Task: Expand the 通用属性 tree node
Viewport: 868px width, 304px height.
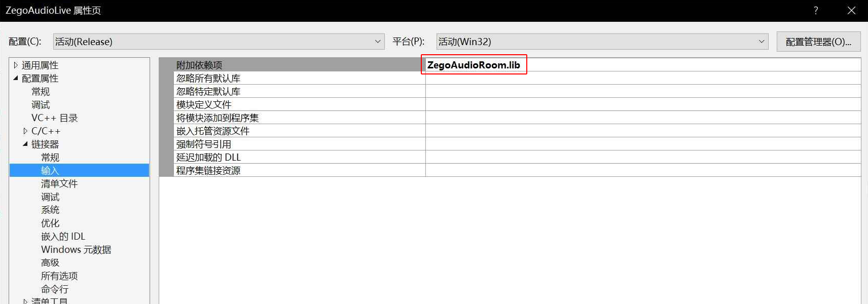Action: [16, 65]
